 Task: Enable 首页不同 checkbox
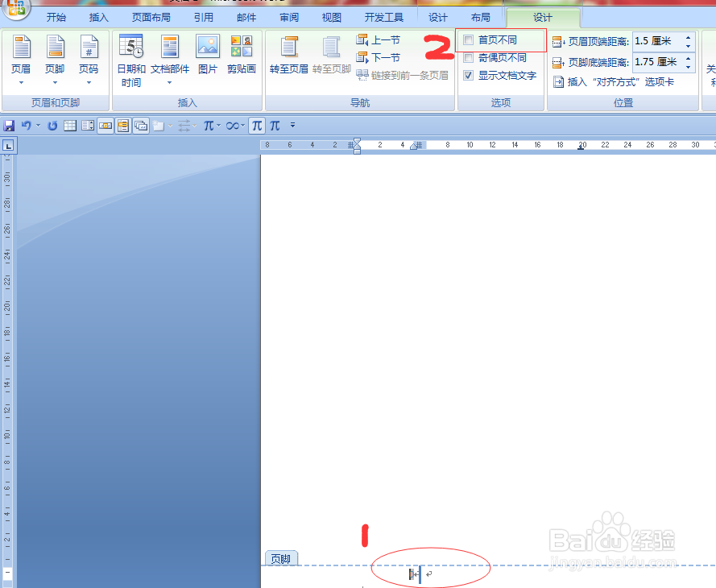pyautogui.click(x=469, y=40)
